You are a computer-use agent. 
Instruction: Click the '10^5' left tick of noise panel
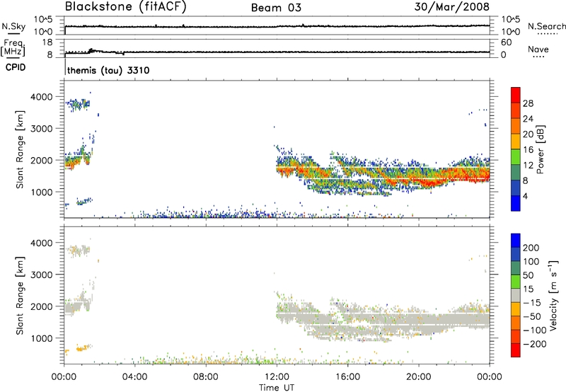43,19
